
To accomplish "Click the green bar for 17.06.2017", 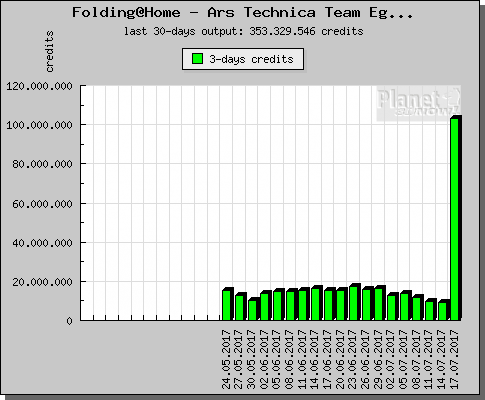I will 328,305.
